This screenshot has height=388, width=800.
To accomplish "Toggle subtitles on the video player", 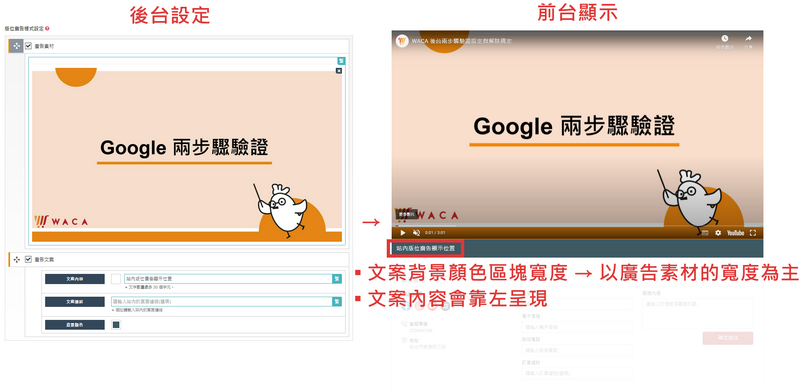I will [705, 233].
